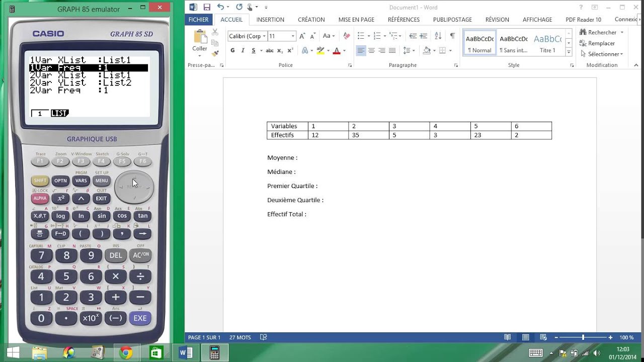
Task: Toggle center text alignment
Action: [x=371, y=50]
